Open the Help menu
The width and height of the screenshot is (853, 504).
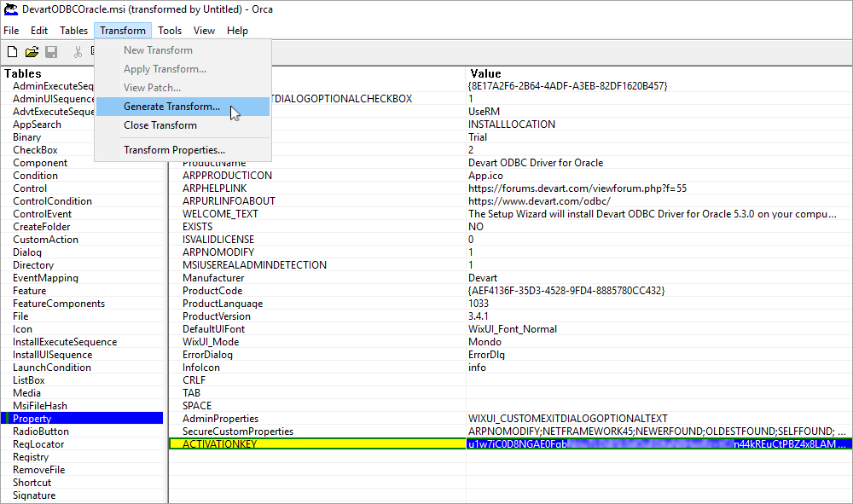pyautogui.click(x=237, y=30)
